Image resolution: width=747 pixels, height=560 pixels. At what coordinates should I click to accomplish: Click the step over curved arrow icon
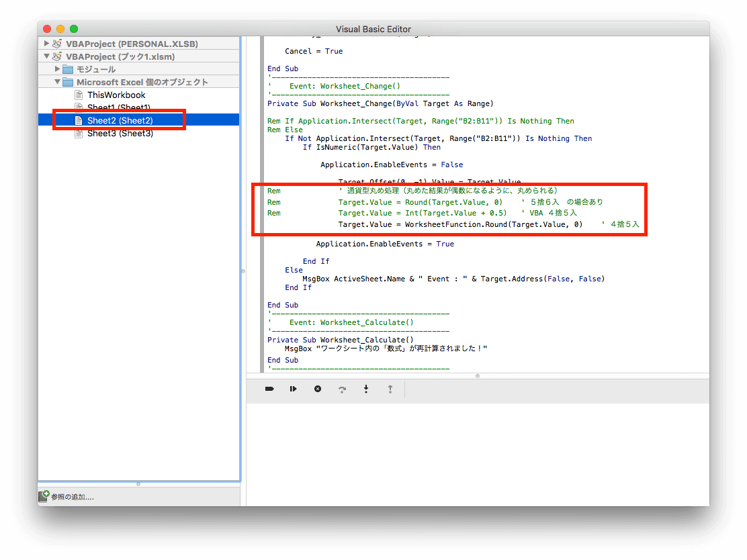coord(342,389)
